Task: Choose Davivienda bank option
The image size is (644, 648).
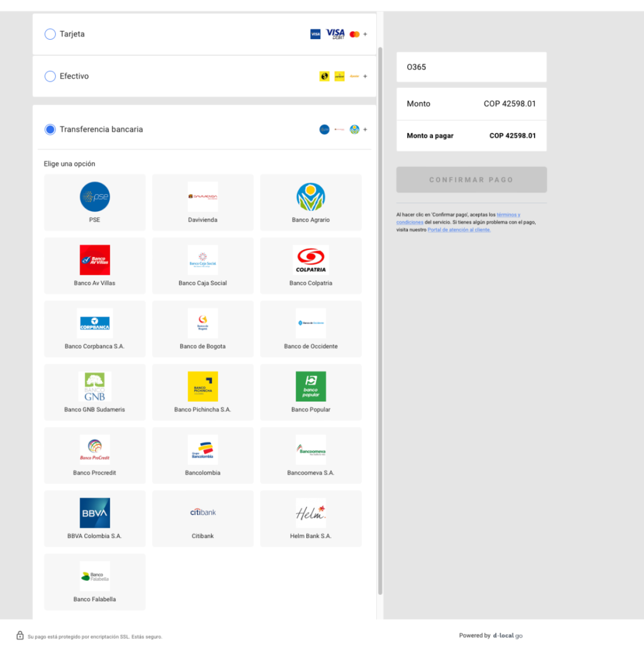Action: [x=203, y=197]
